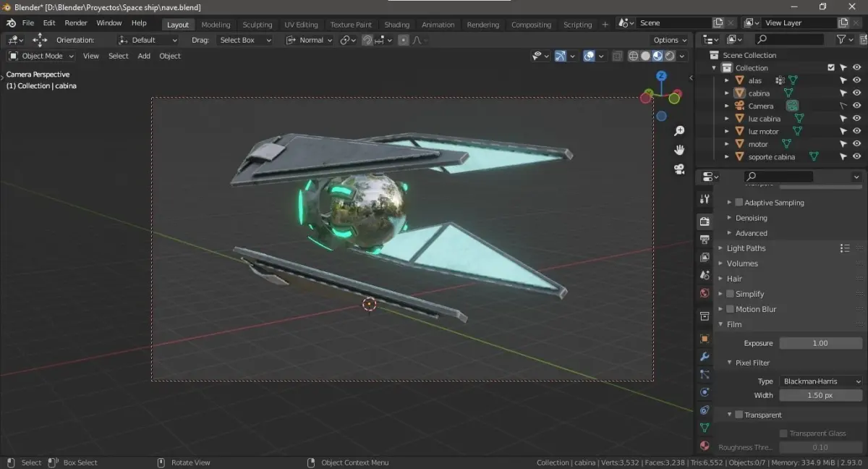The width and height of the screenshot is (868, 469).
Task: Switch to the Modeling workspace tab
Action: click(216, 25)
